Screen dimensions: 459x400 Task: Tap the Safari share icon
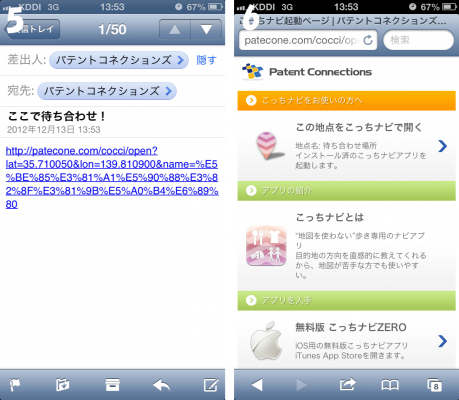[x=348, y=385]
